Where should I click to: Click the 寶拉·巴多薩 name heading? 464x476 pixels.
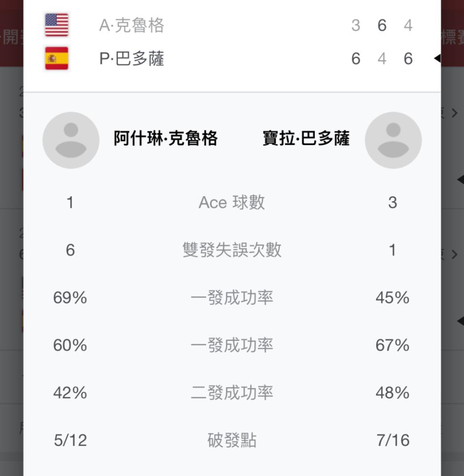coord(306,139)
